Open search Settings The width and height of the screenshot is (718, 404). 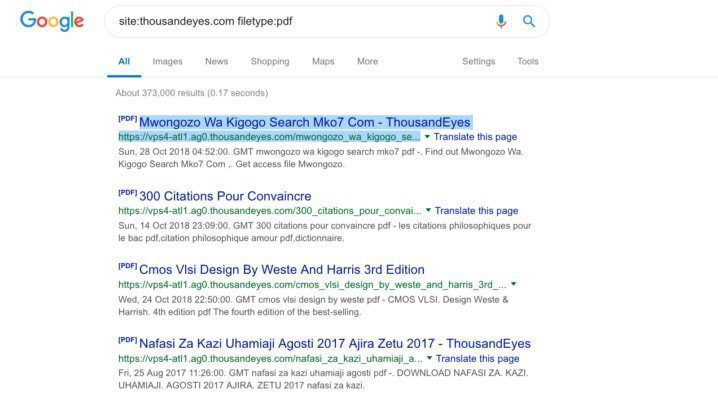point(478,61)
